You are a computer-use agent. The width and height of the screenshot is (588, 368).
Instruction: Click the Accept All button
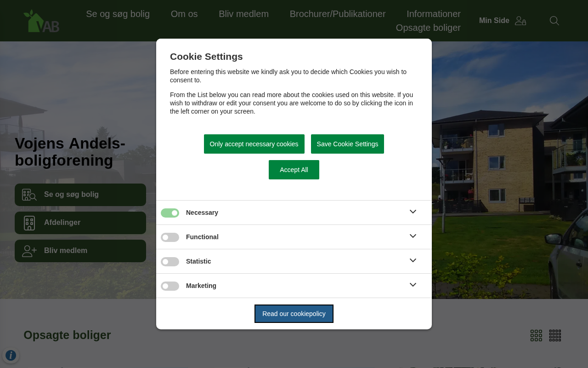pyautogui.click(x=294, y=170)
